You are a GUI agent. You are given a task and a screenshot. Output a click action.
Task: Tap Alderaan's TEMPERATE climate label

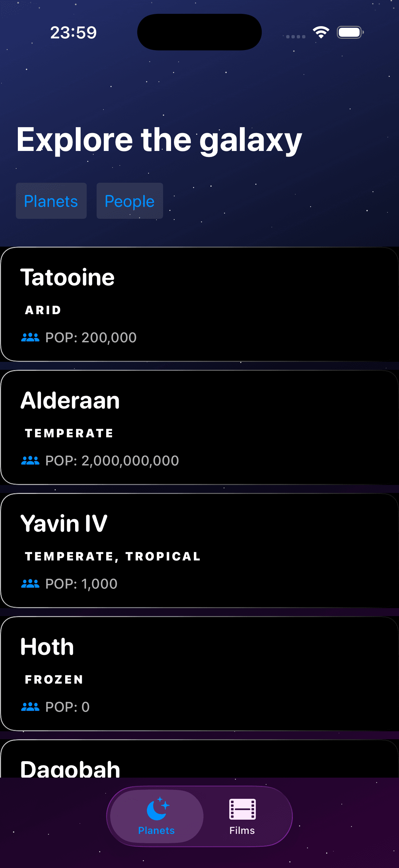tap(69, 433)
